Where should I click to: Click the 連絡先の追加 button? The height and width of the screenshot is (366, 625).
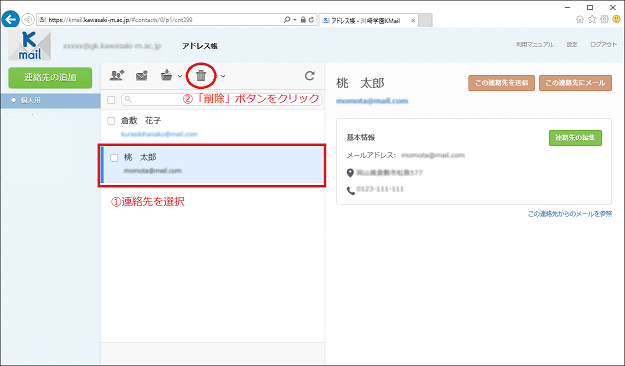click(50, 77)
